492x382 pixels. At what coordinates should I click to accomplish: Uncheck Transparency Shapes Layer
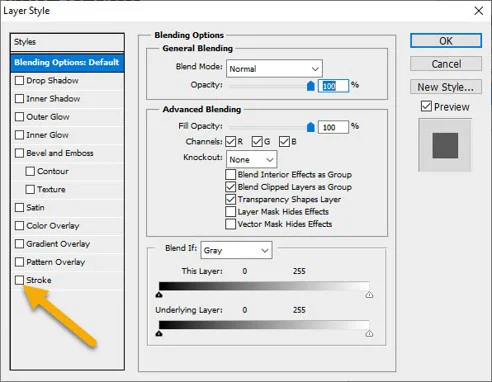click(230, 199)
